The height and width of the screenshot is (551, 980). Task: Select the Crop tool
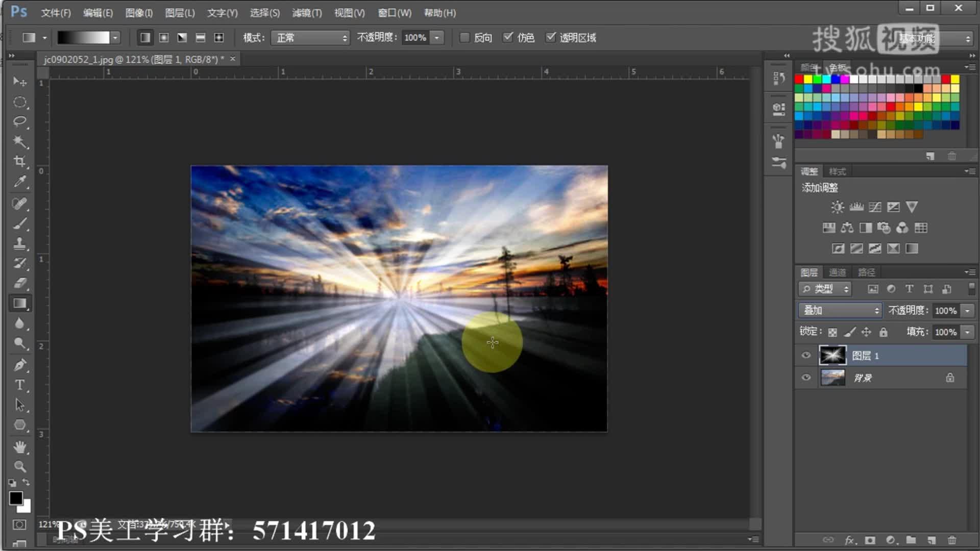19,161
